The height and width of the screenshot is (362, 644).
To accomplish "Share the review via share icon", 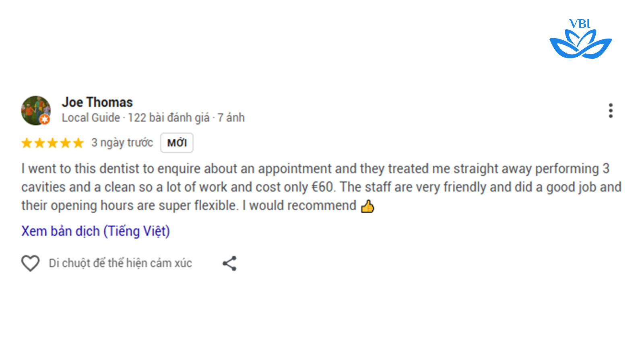I will pos(230,263).
